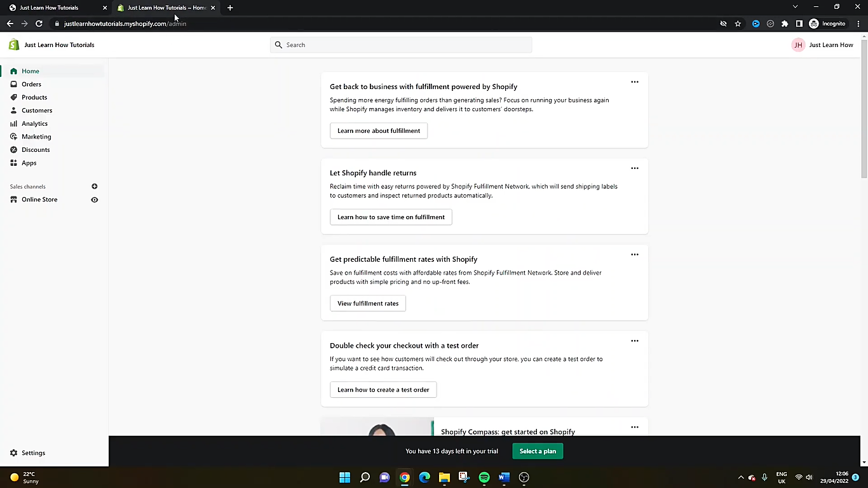
Task: Open the Windows Start menu
Action: 344,477
